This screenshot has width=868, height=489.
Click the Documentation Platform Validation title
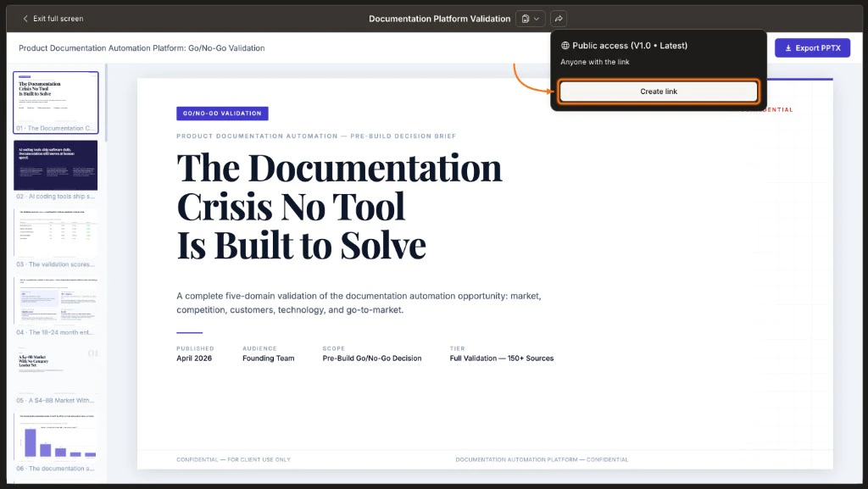tap(439, 18)
